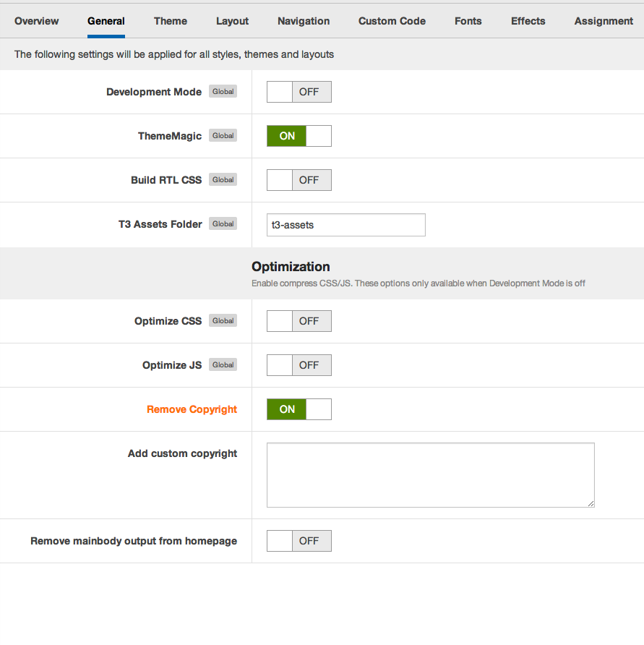Screen dimensions: 644x645
Task: Click the Optimize JS label
Action: (172, 365)
